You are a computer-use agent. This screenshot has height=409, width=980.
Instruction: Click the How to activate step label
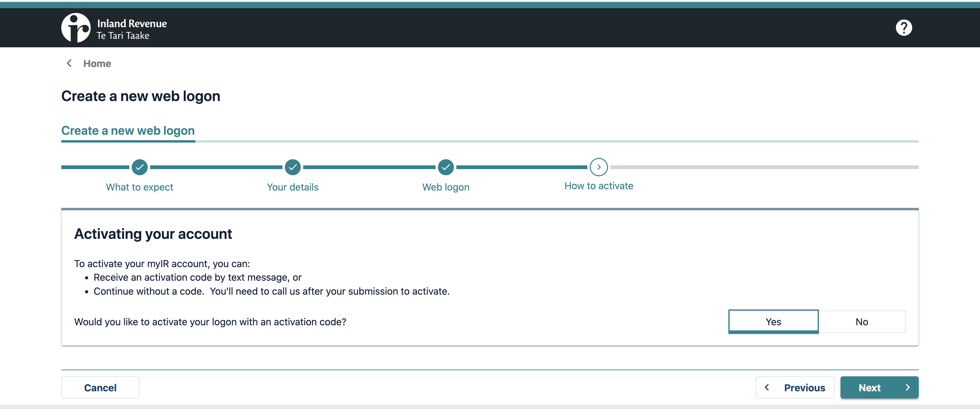[599, 186]
